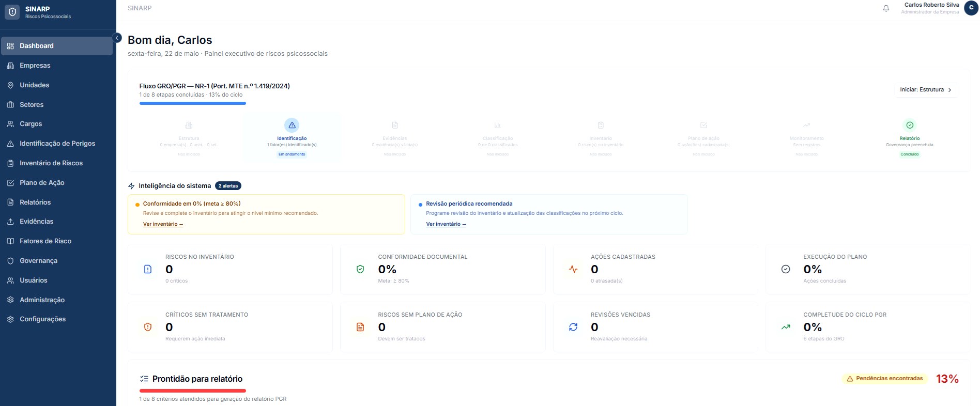Image resolution: width=980 pixels, height=406 pixels.
Task: Click the checklist icon beside Prontidão para relatório
Action: (144, 379)
